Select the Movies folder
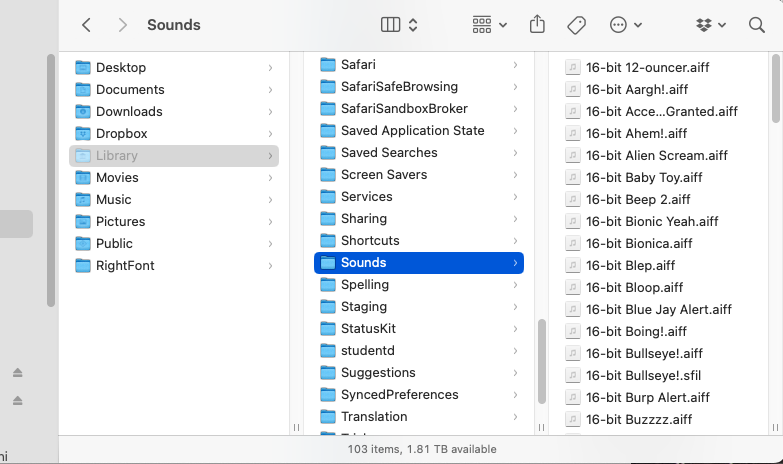 coord(174,177)
